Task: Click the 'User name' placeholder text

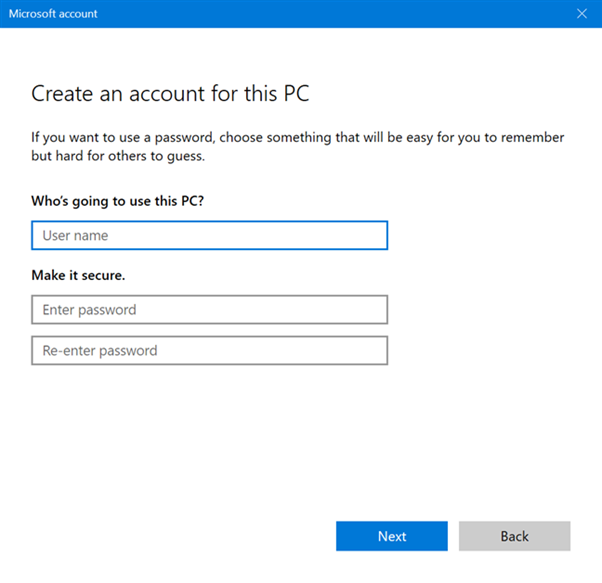Action: (75, 236)
